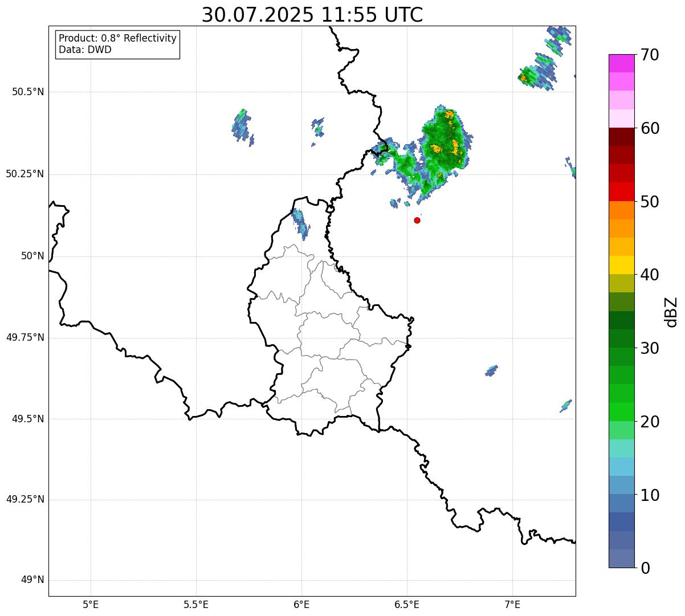Click the latitude label 50.25°N
Viewport: 685px width, 616px height.
[x=25, y=174]
